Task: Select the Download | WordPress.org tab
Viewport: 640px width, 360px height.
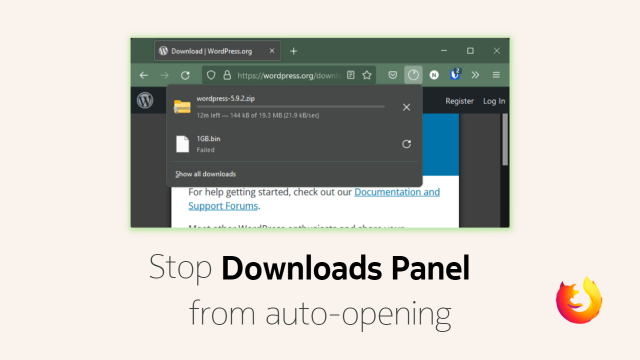Action: tap(218, 51)
